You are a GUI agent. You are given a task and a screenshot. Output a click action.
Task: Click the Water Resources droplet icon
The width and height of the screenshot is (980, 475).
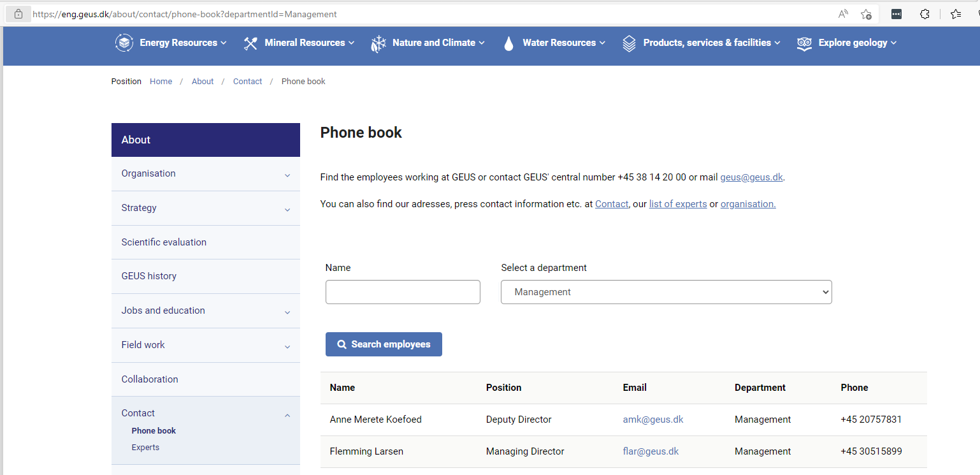click(508, 43)
